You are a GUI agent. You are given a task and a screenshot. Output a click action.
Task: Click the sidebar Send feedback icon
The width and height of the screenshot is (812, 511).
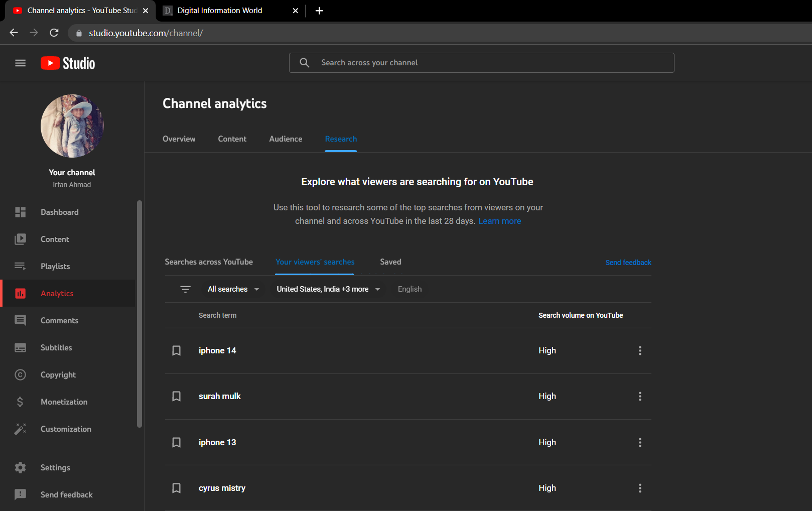(20, 495)
